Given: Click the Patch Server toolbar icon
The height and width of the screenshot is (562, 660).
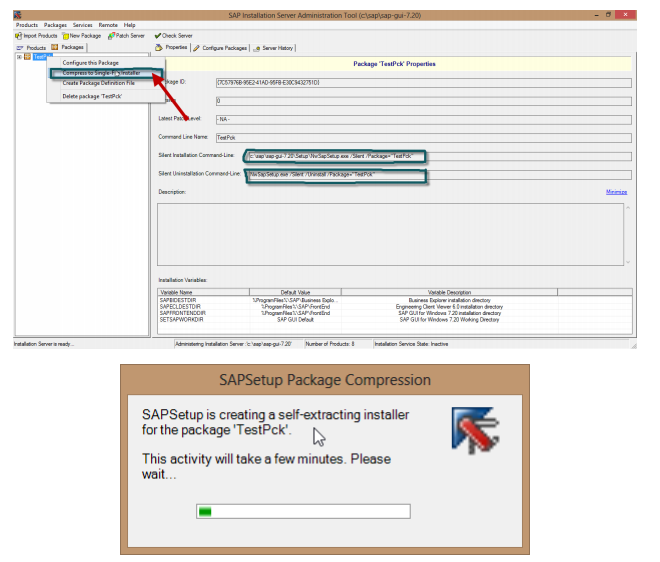Looking at the screenshot, I should pyautogui.click(x=112, y=36).
